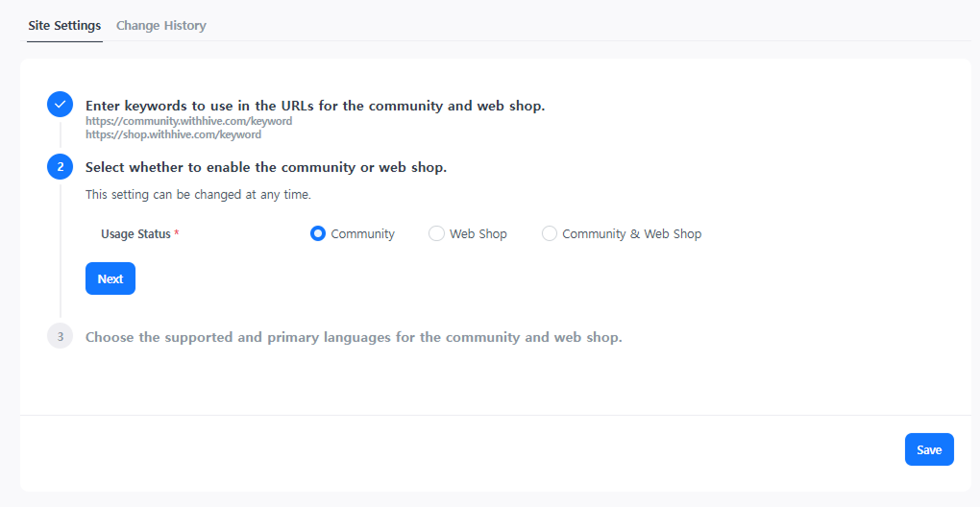
Task: Click the step 3 number circle
Action: point(60,336)
